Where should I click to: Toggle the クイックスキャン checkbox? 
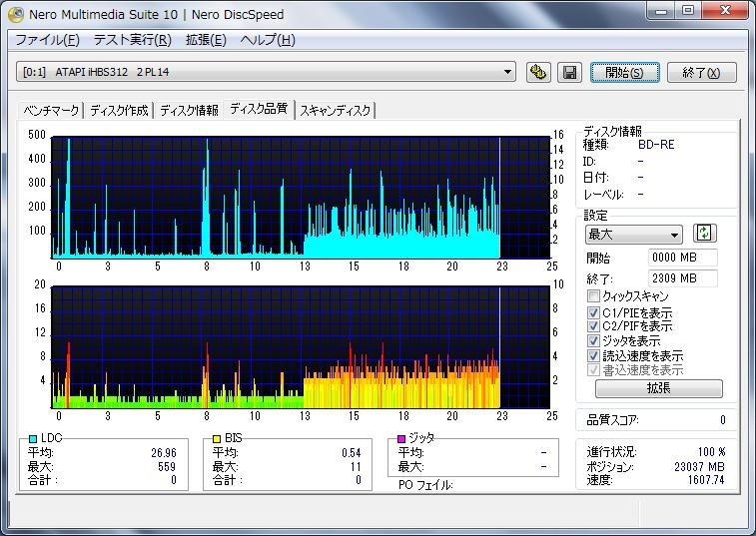tap(593, 296)
